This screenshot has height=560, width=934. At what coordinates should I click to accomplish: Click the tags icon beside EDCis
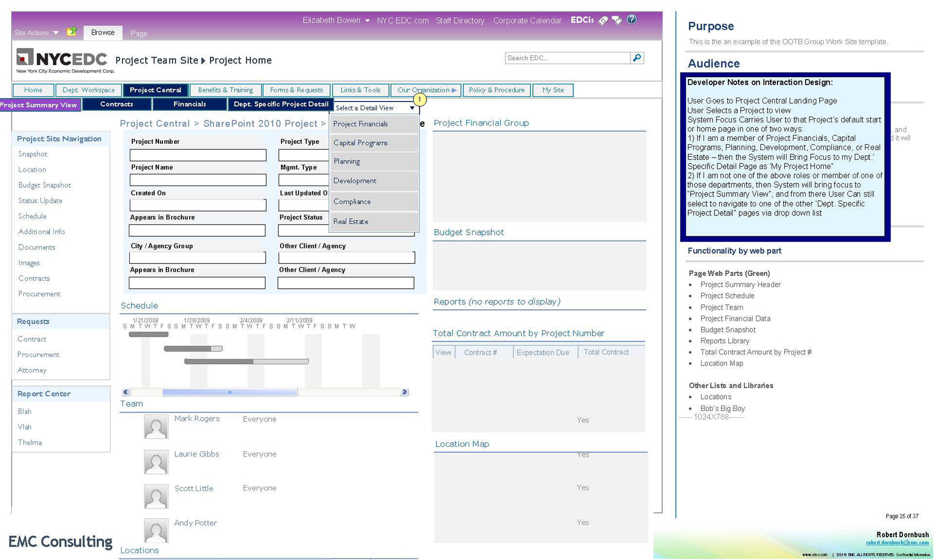[x=603, y=20]
